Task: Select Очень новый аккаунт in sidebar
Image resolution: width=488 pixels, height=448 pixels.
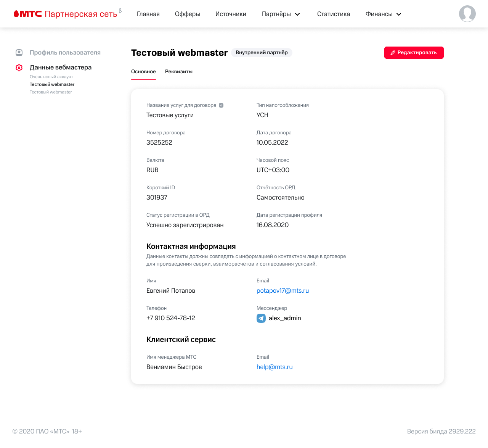Action: (51, 77)
